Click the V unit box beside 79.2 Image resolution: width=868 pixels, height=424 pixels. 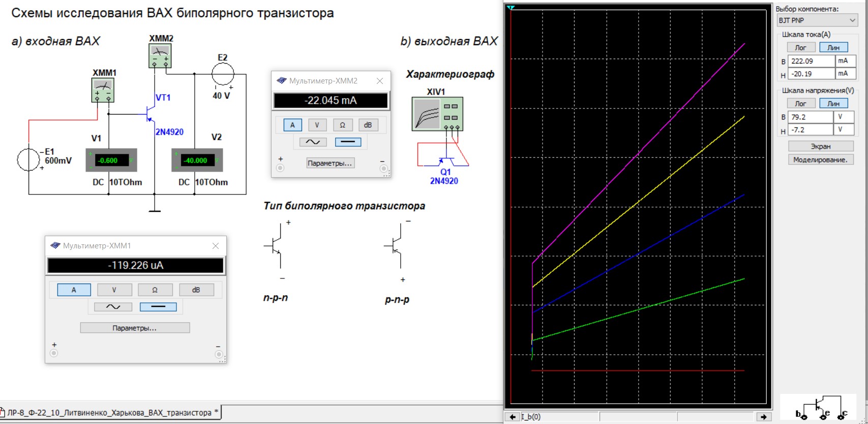[x=844, y=117]
